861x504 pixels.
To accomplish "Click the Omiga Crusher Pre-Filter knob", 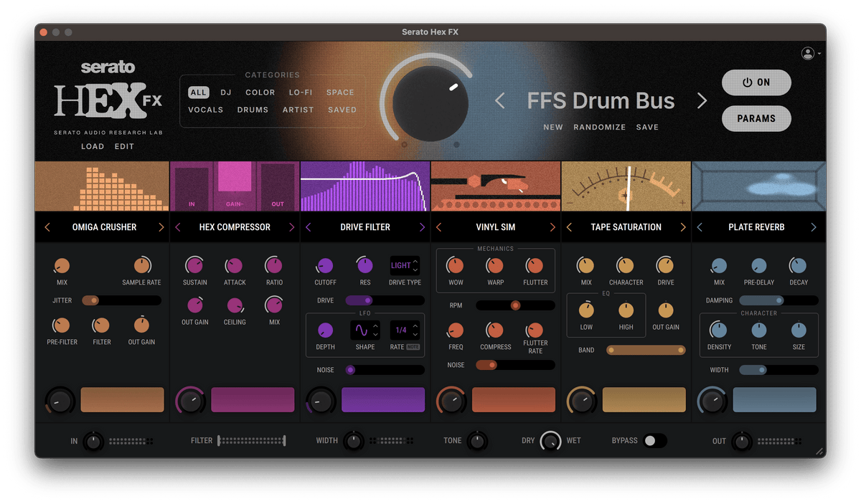I will 62,325.
